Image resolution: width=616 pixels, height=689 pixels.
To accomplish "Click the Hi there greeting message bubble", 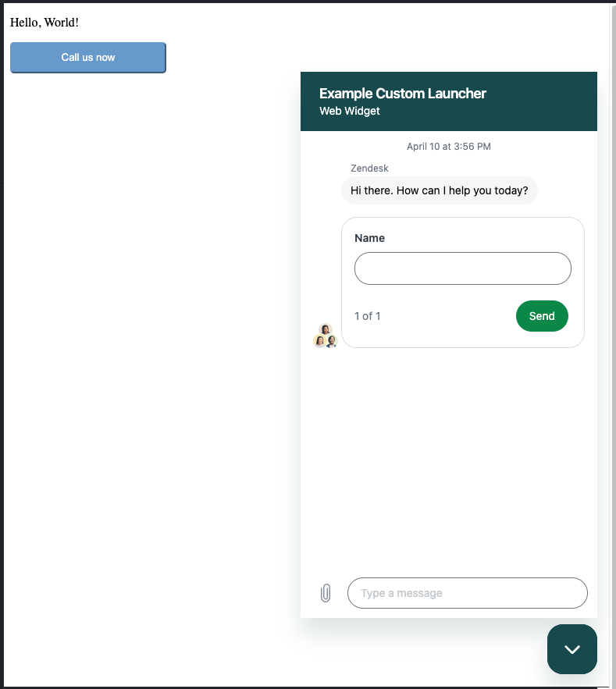I will pos(440,190).
